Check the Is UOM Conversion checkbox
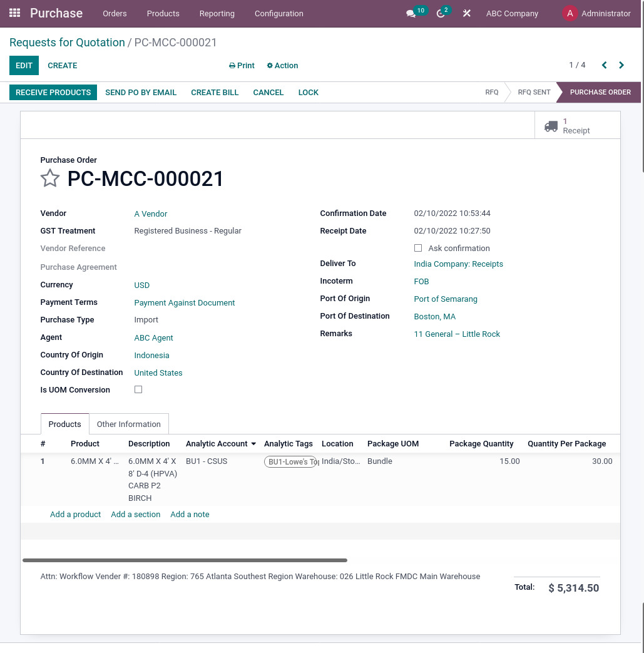 [x=138, y=389]
